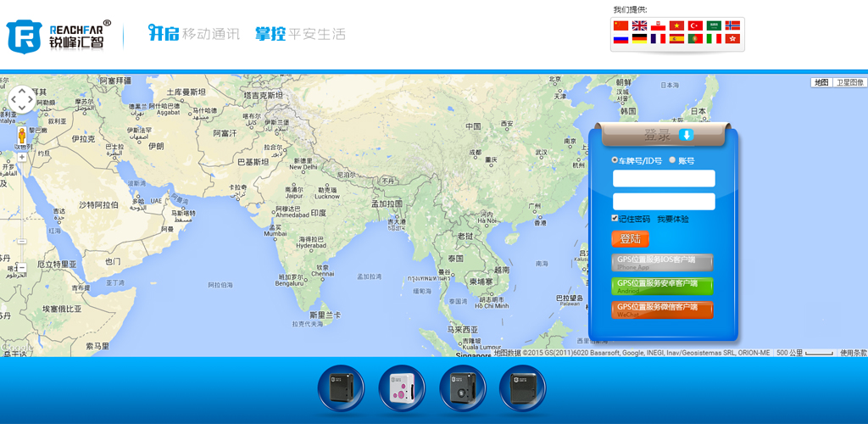This screenshot has height=424, width=868.
Task: Click the Street View pegman icon
Action: coord(22,136)
